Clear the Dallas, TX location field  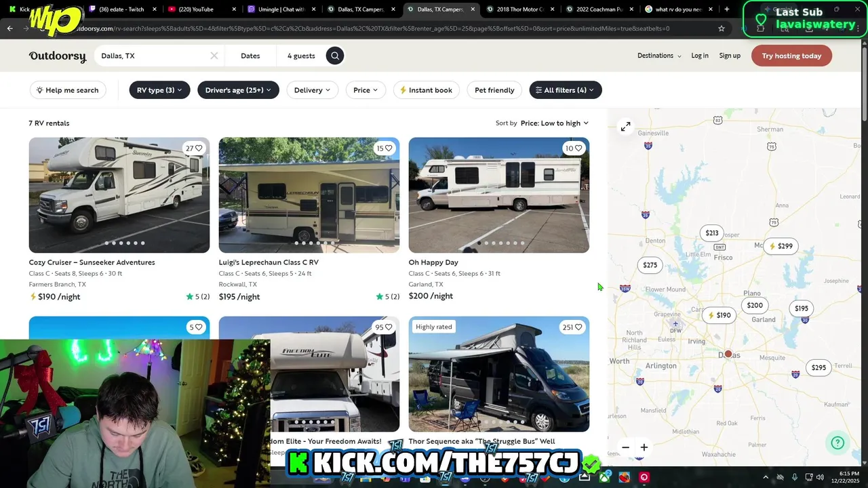(x=214, y=56)
